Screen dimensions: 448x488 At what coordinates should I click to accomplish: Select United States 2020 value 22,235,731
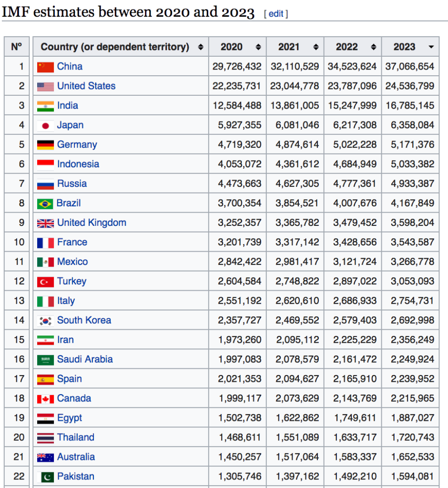point(236,86)
